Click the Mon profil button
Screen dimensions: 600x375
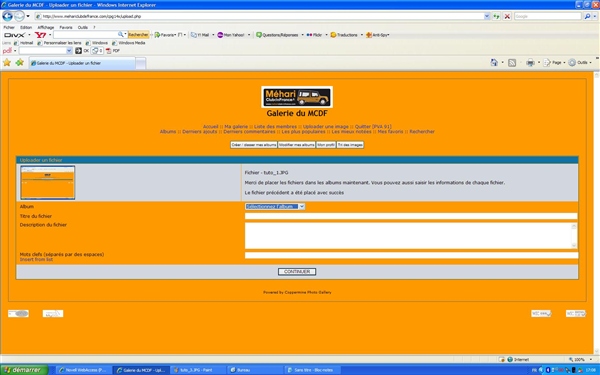326,145
